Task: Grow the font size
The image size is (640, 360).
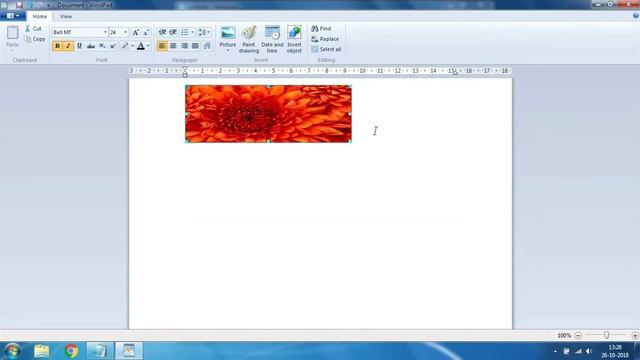Action: tap(136, 32)
